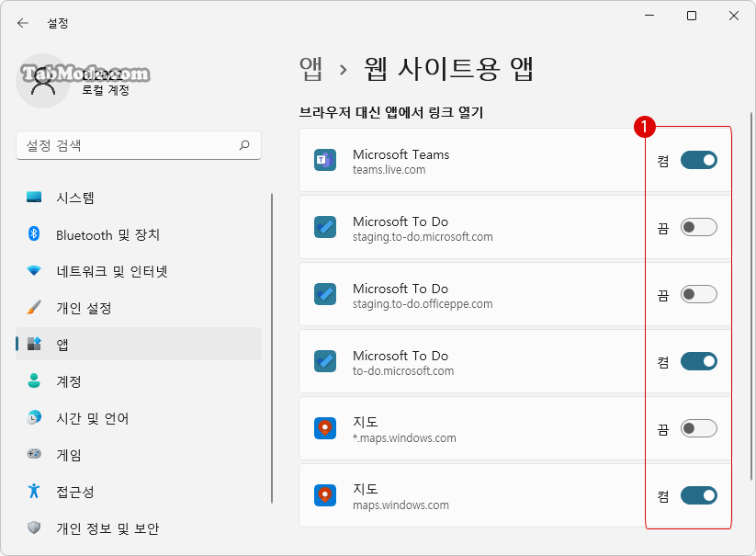756x556 pixels.
Task: Click the 로컬 계정 account label
Action: point(106,90)
